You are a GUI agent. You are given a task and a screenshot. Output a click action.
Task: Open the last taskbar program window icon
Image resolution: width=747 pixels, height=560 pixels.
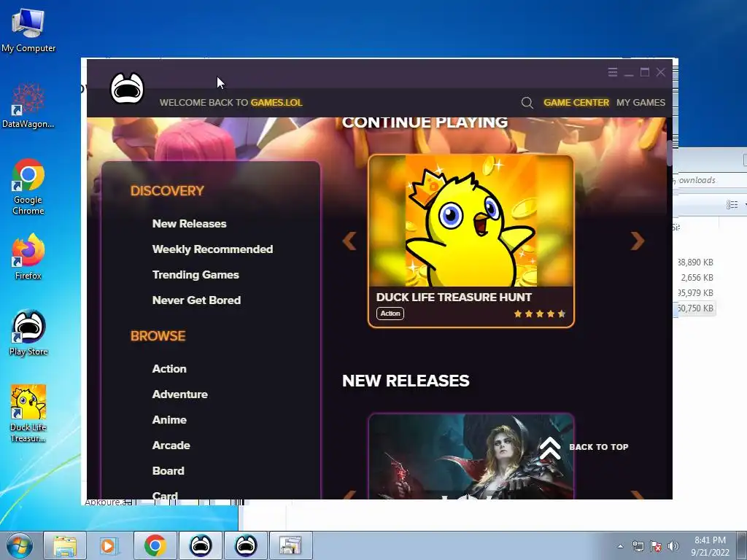290,545
